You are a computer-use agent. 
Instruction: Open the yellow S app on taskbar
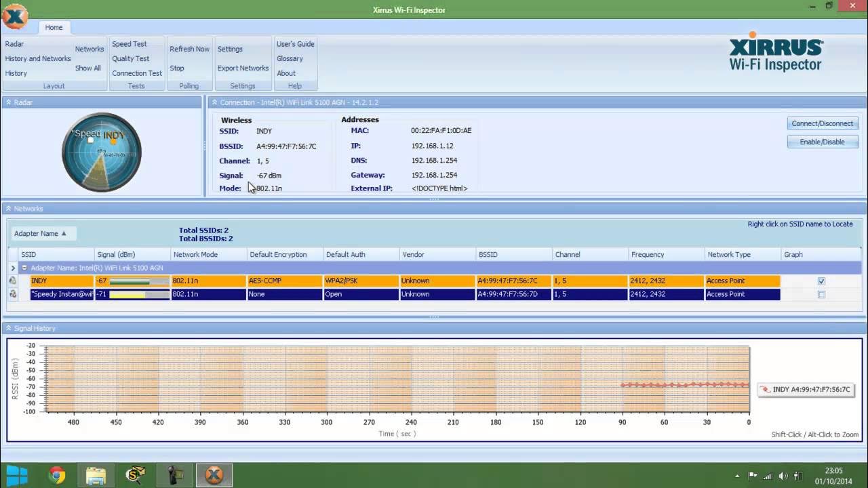[135, 475]
